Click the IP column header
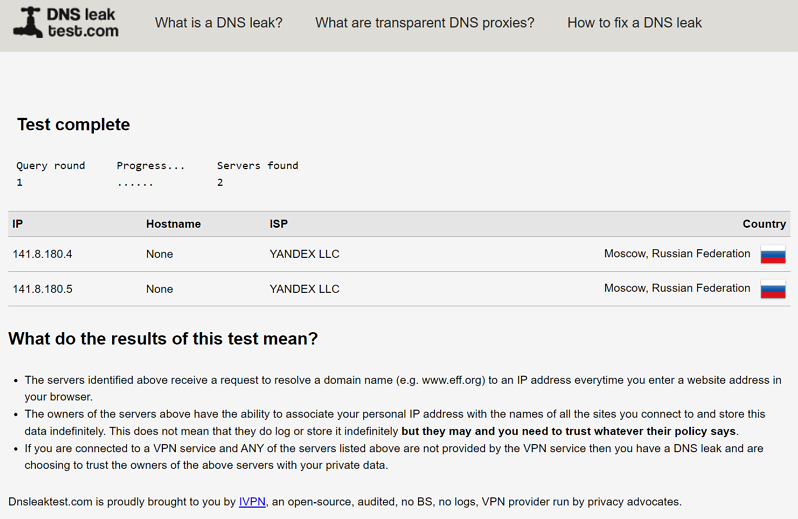The height and width of the screenshot is (519, 798). 18,224
